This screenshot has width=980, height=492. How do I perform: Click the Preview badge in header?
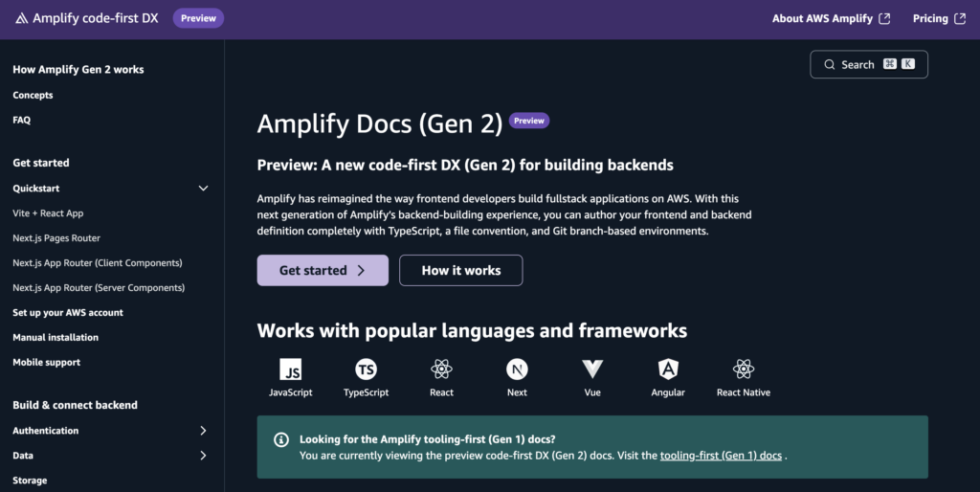(x=198, y=18)
